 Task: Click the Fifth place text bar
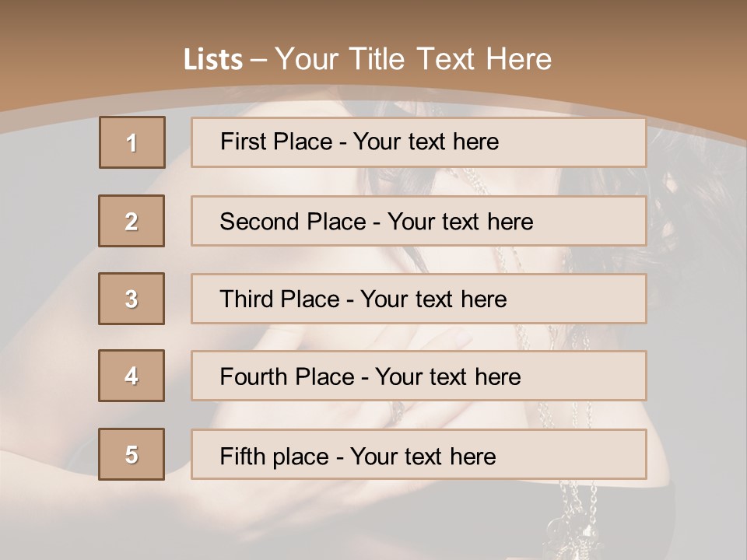click(x=419, y=455)
